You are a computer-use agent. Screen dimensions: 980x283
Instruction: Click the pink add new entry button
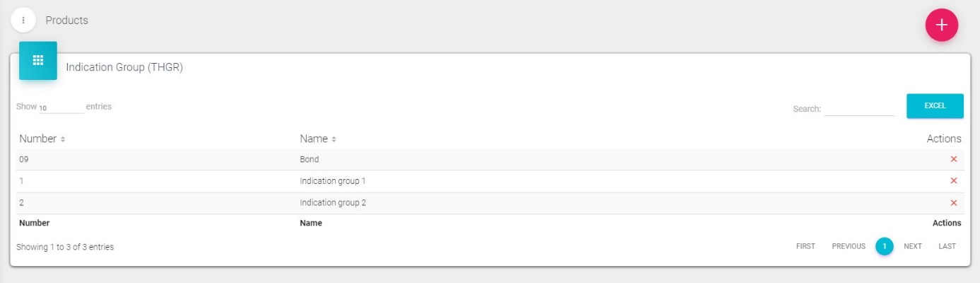click(941, 25)
